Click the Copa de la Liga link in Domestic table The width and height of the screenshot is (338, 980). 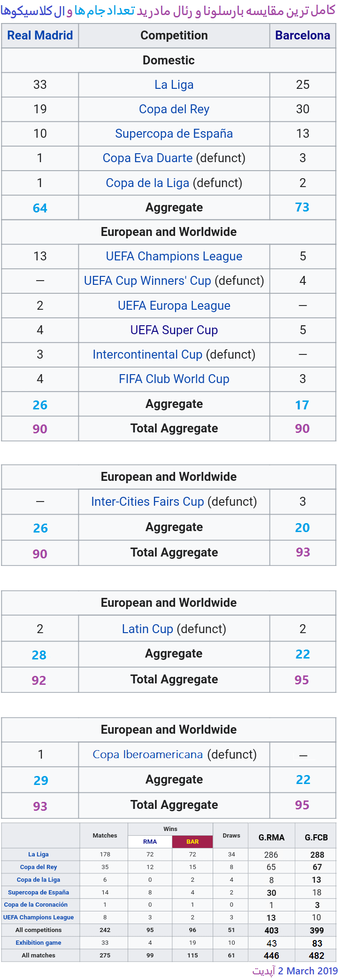147,183
